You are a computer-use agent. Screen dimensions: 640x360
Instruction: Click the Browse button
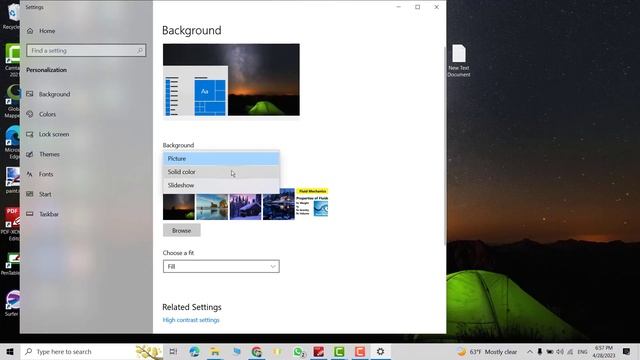click(182, 231)
